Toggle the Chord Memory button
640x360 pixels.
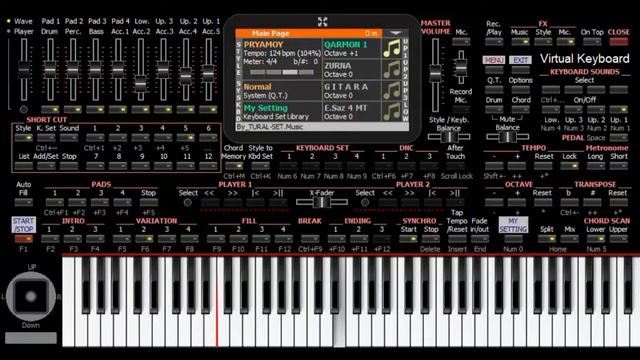(x=234, y=166)
